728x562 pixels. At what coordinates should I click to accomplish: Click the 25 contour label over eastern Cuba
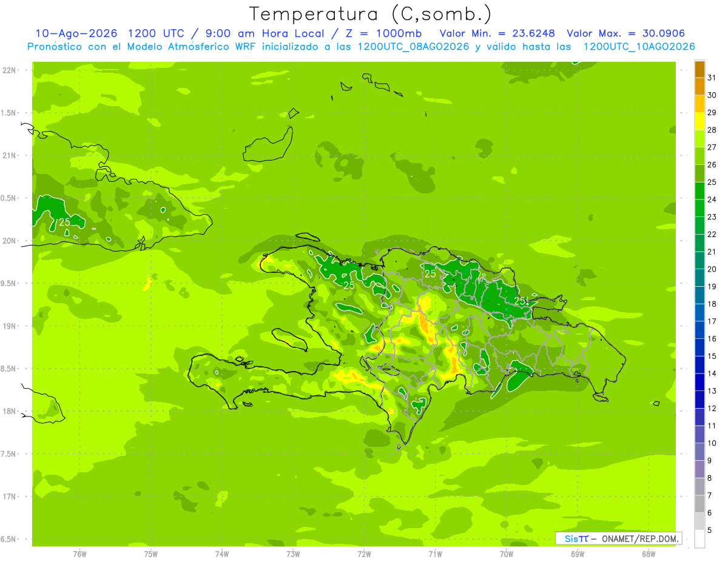point(65,222)
